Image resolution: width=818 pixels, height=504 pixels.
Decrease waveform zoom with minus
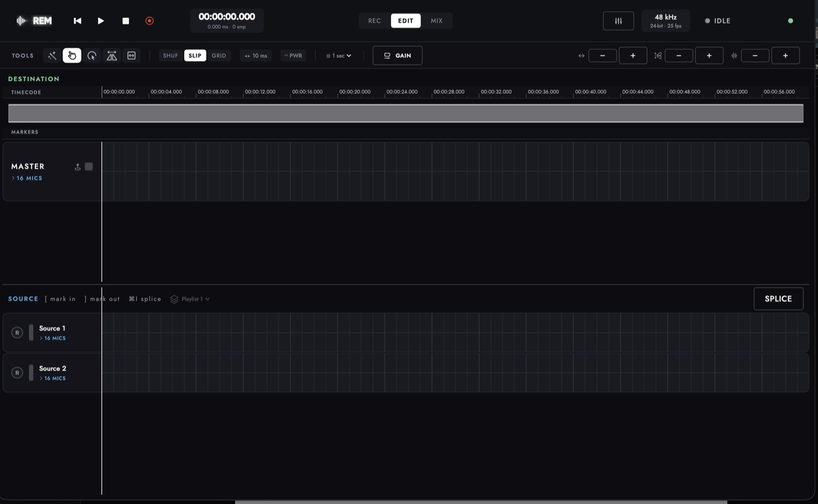(x=755, y=56)
